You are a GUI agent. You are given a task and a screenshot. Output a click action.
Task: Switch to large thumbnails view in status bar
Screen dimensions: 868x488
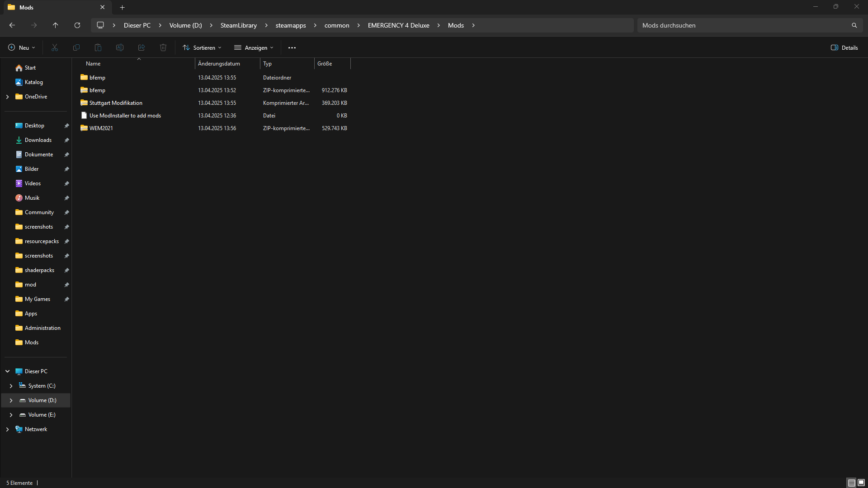(861, 483)
